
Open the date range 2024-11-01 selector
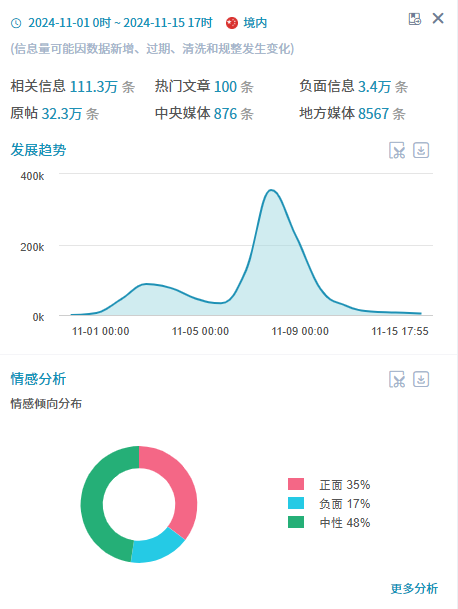pos(120,23)
